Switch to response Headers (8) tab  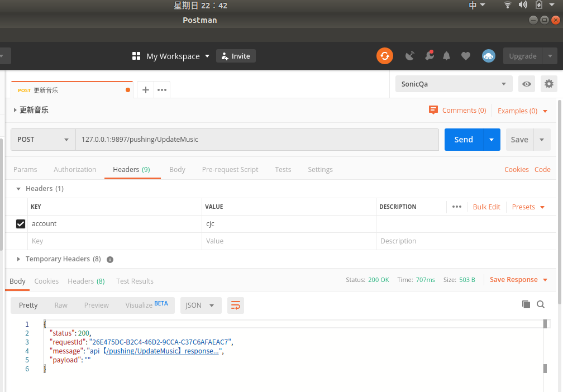pyautogui.click(x=86, y=281)
